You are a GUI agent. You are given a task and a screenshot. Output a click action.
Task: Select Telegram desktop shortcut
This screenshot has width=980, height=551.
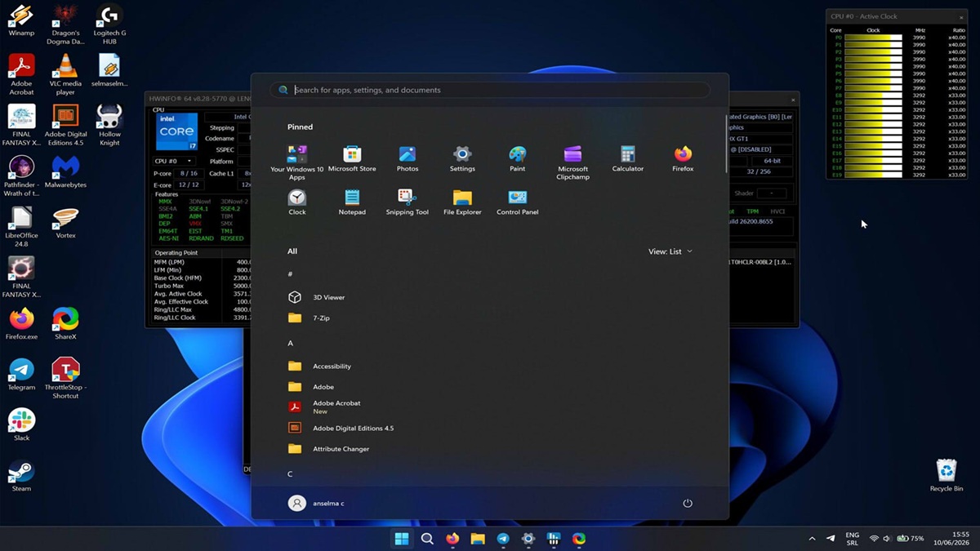click(21, 374)
